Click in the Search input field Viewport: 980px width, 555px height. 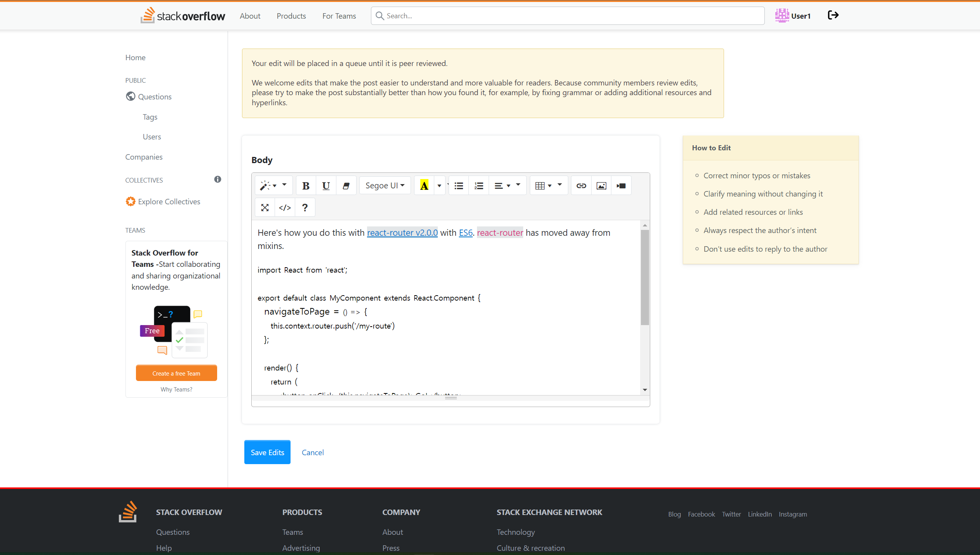point(567,16)
